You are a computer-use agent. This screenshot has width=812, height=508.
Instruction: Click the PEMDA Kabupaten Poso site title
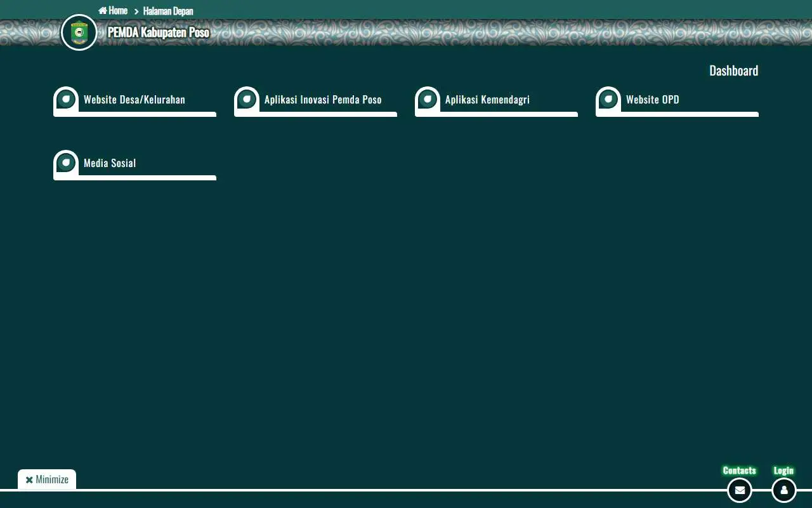coord(159,32)
